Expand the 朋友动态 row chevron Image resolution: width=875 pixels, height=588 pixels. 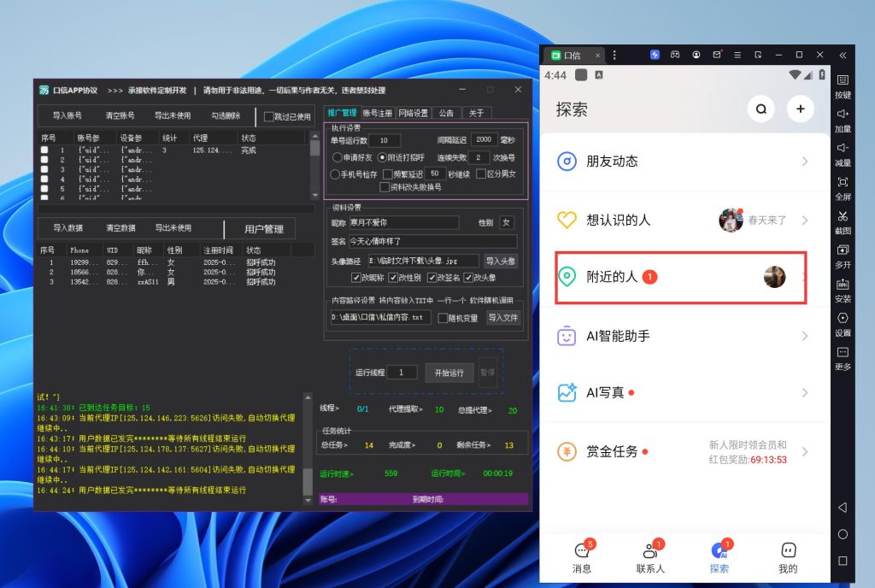tap(805, 162)
